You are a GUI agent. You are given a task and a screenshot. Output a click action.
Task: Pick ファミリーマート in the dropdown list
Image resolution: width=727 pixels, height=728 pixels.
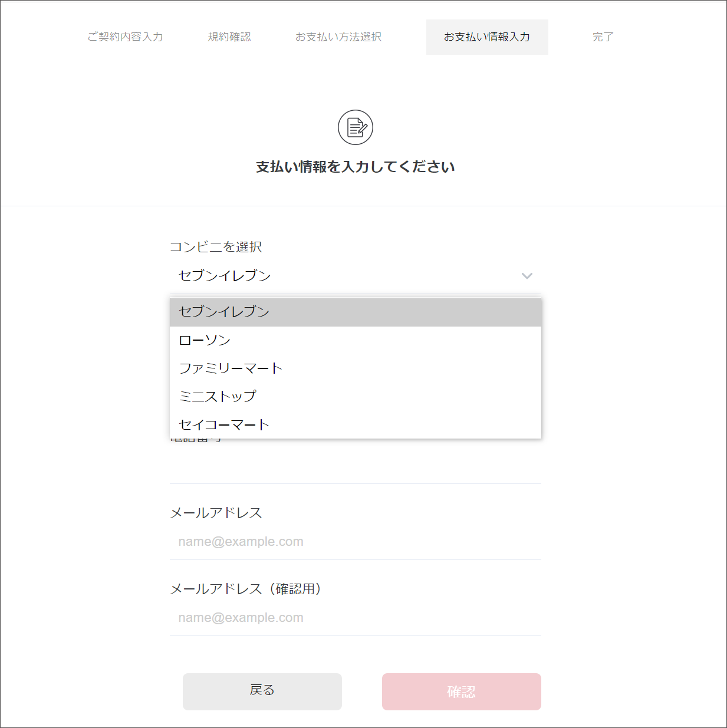click(355, 368)
